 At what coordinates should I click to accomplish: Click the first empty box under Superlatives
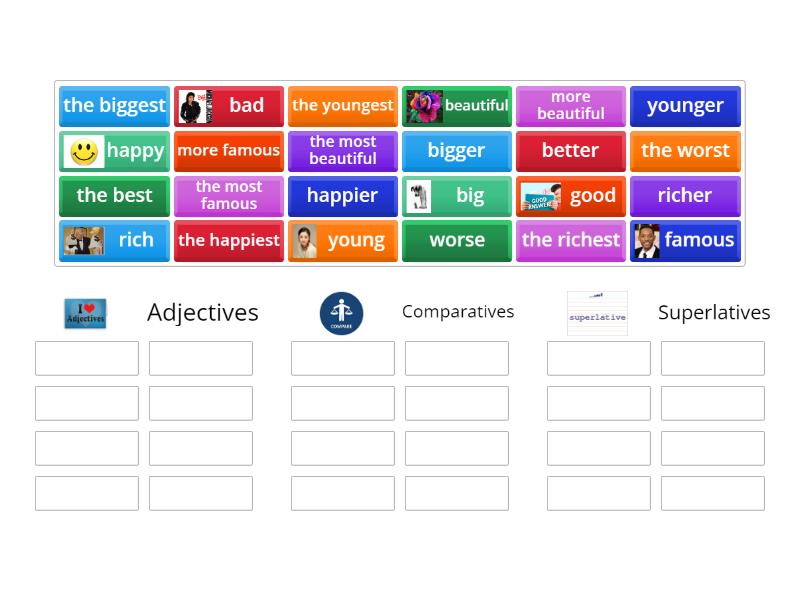[598, 357]
